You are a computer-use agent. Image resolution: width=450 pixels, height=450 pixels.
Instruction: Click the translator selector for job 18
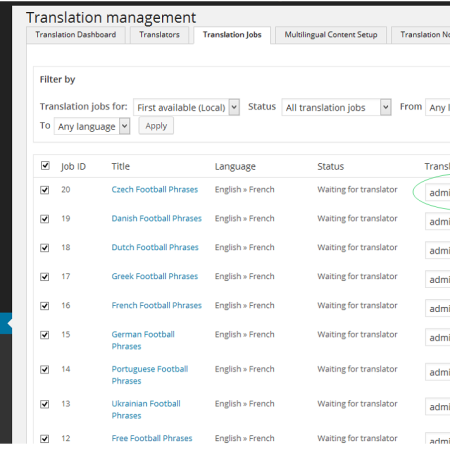(x=438, y=251)
